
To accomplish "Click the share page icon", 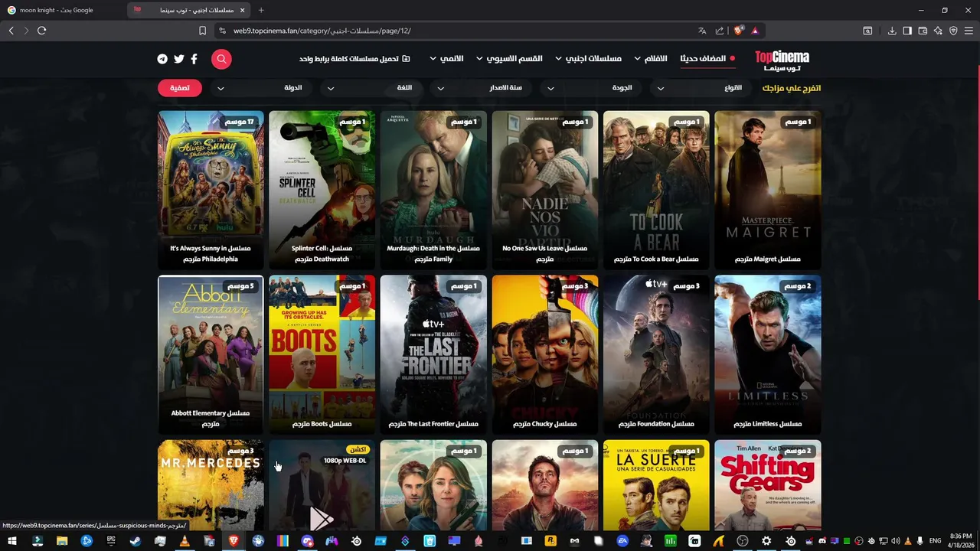I will coord(720,31).
